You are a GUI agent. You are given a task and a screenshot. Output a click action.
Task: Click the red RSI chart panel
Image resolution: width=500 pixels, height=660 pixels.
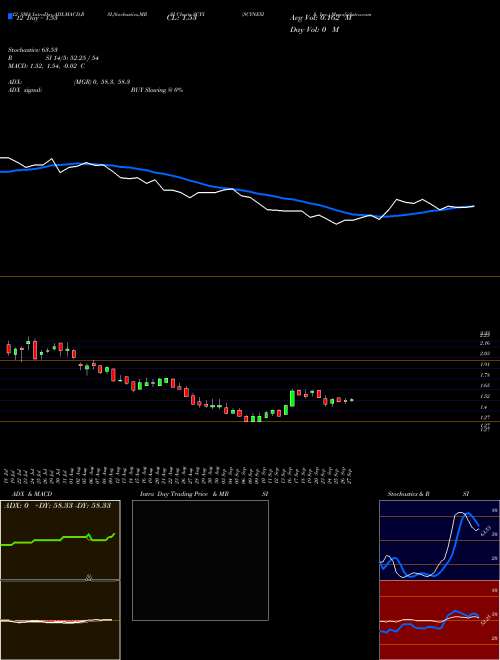click(439, 620)
